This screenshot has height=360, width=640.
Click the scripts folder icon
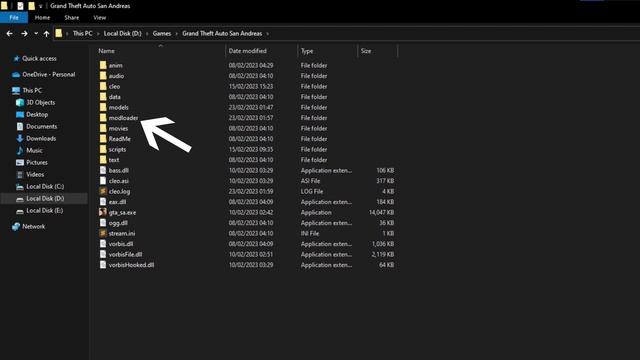click(x=103, y=149)
